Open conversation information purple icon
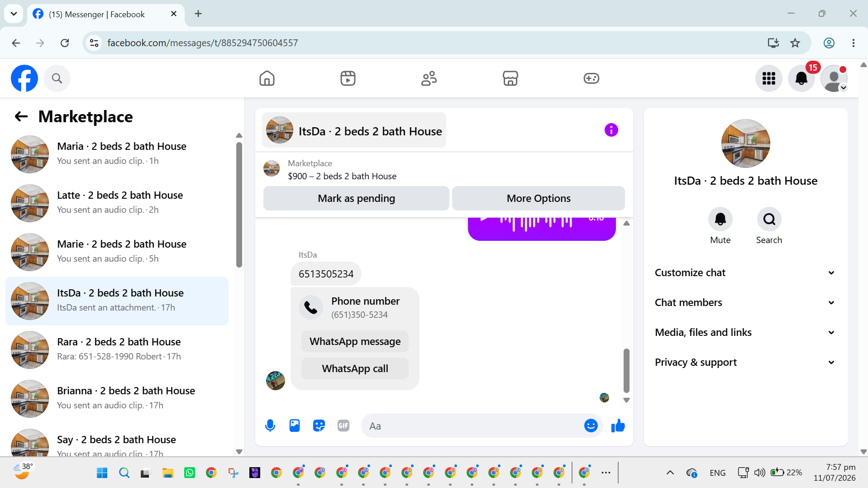 pos(611,130)
